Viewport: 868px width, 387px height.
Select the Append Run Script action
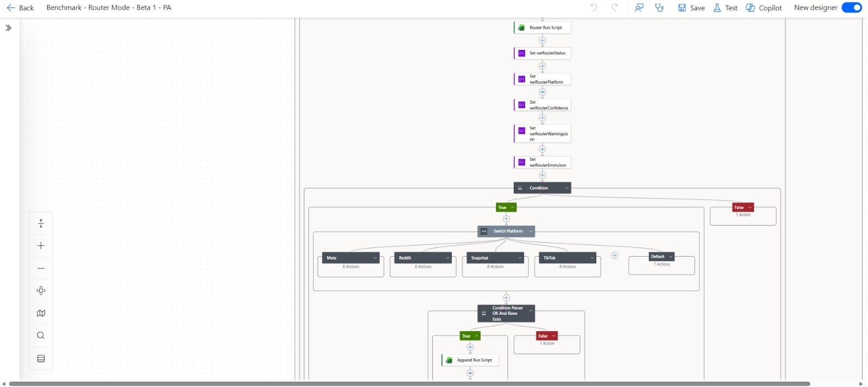pyautogui.click(x=470, y=360)
